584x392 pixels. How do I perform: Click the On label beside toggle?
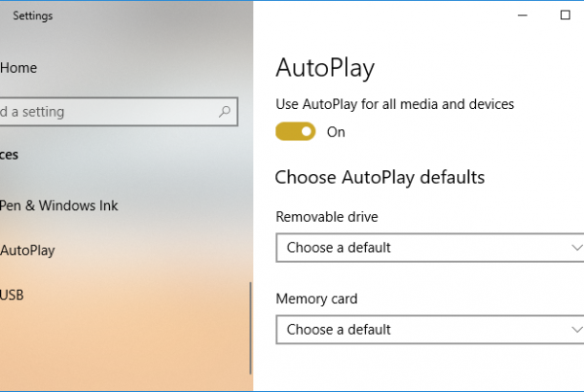336,132
